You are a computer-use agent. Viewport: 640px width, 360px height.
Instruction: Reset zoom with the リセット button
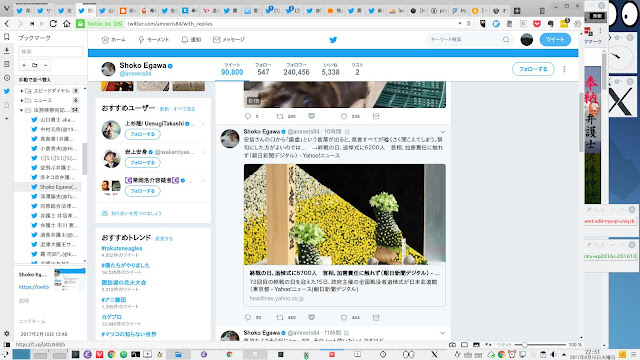pos(503,345)
